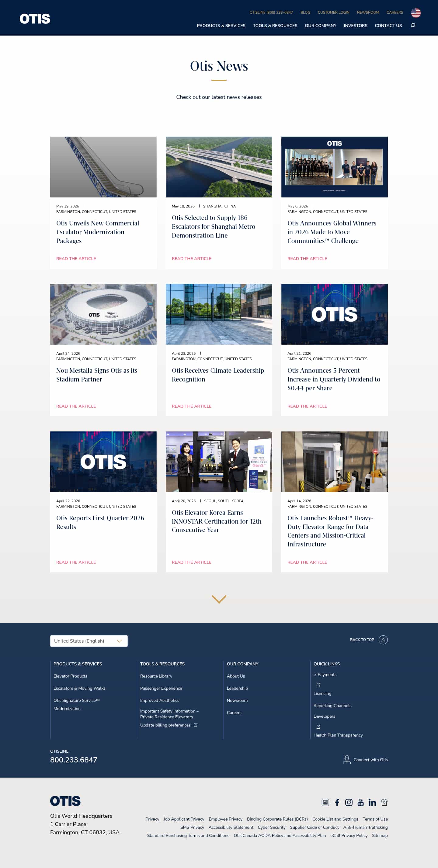
Task: Read the article on Robust Heavy-Duty Elevator
Action: [x=307, y=562]
